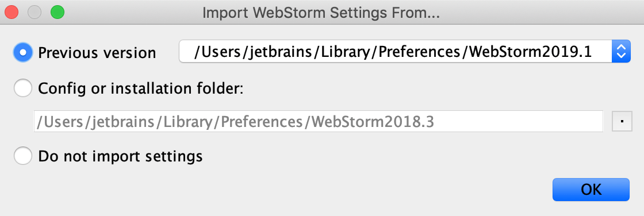The height and width of the screenshot is (216, 644).
Task: Close the dialog with the red button
Action: click(11, 12)
